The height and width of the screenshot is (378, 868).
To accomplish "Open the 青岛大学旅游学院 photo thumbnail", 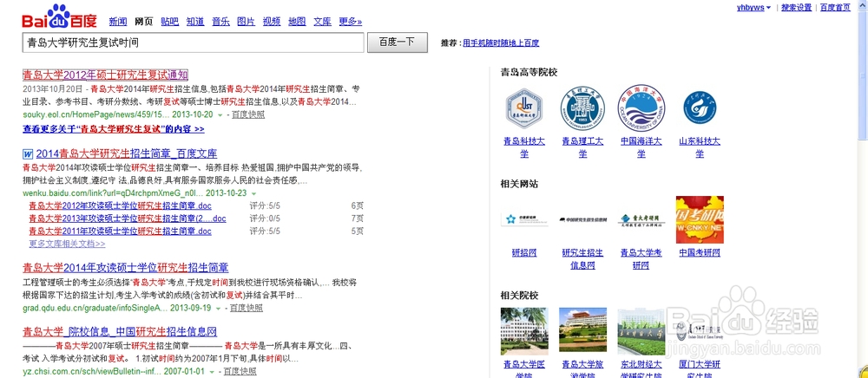I will [x=582, y=331].
